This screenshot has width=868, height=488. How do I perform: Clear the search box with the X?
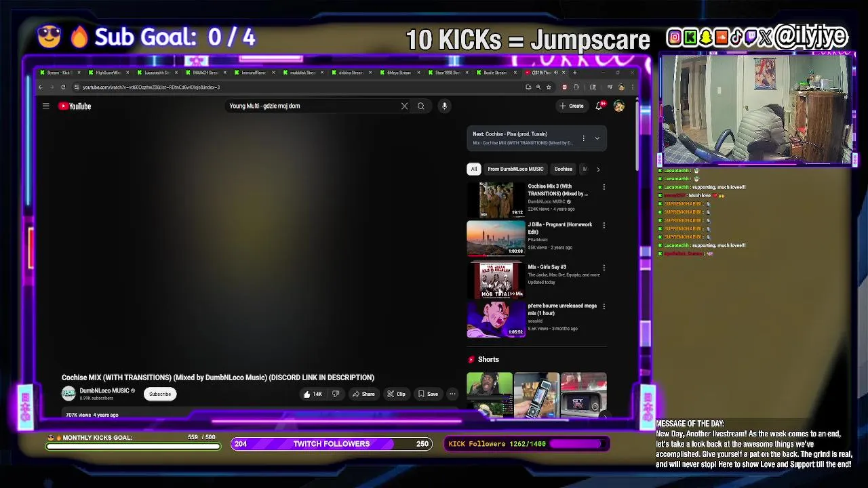[404, 106]
